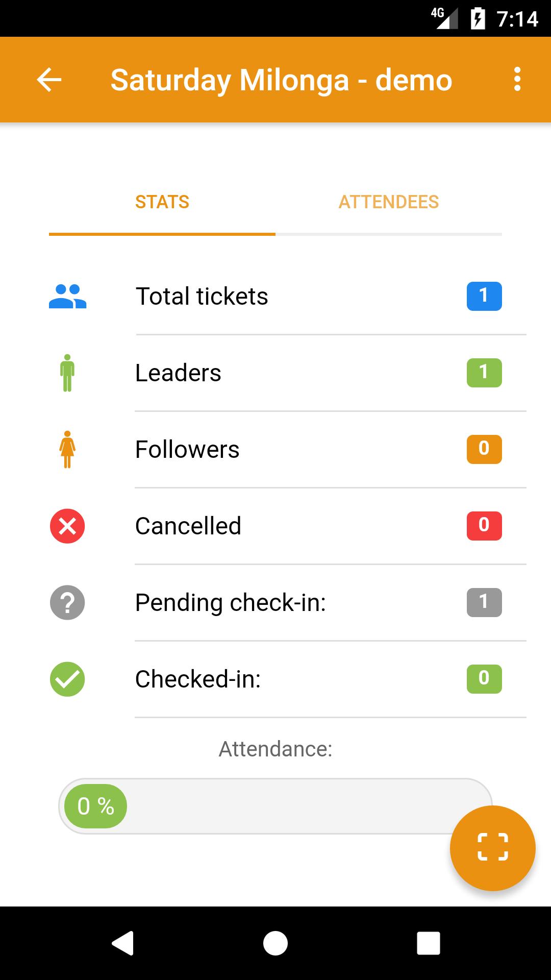Tap the gray Pending check-in question icon
The width and height of the screenshot is (551, 980).
coord(67,603)
